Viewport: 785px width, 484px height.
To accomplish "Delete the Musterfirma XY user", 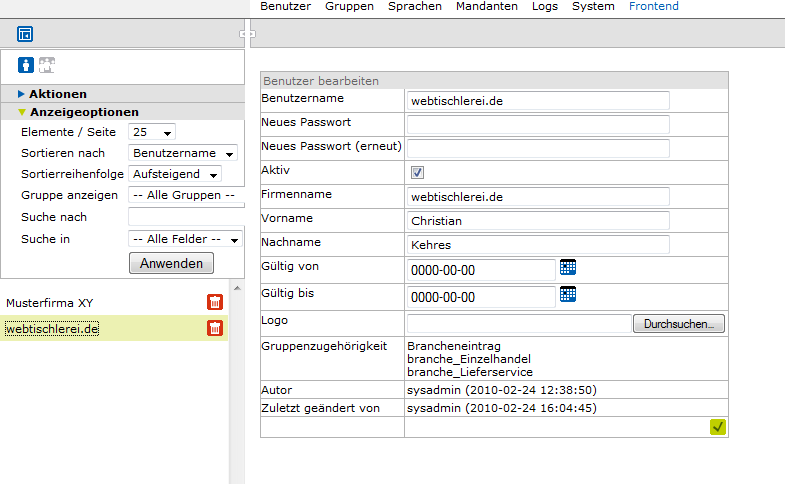I will point(215,302).
